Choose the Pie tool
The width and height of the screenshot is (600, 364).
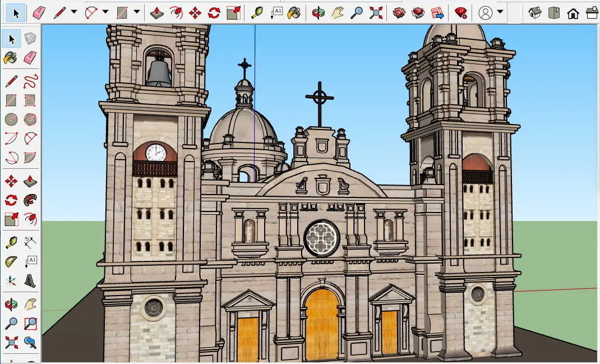coord(30,157)
